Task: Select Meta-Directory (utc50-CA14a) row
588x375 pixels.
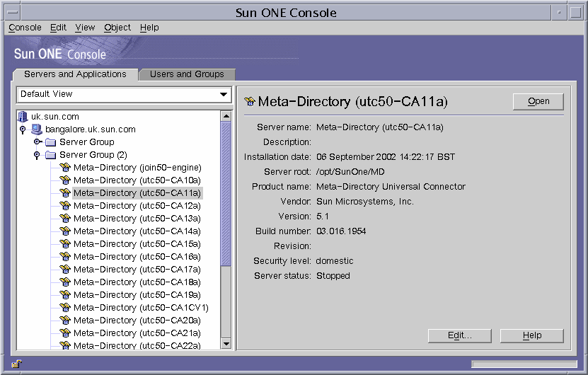Action: [x=137, y=231]
